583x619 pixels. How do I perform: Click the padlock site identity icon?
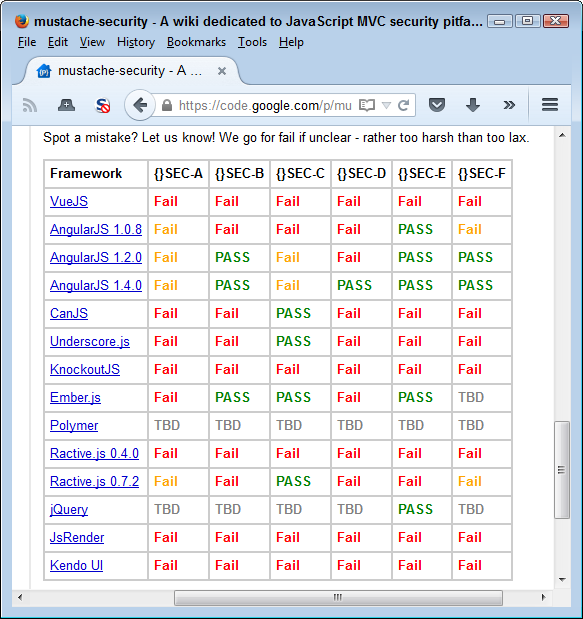point(167,105)
